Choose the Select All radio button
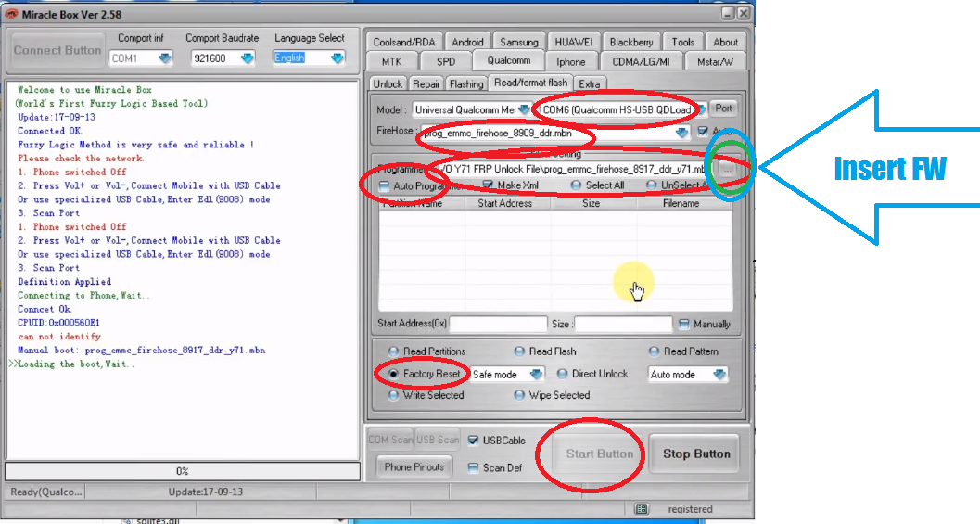The image size is (980, 524). click(576, 185)
